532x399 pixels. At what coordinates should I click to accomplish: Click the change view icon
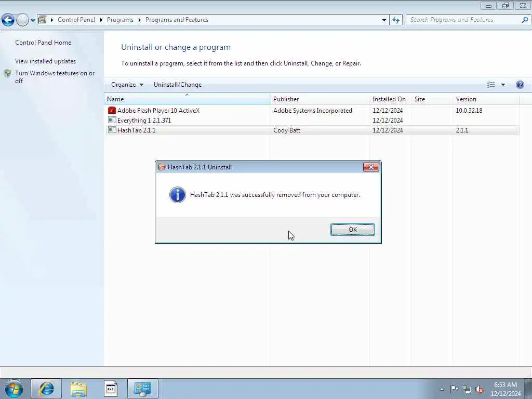coord(490,85)
